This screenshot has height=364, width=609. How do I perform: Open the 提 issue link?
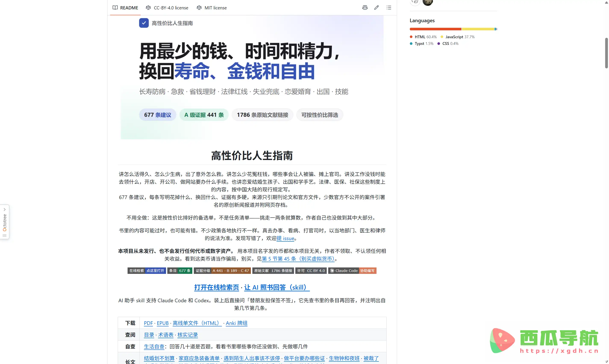[285, 238]
